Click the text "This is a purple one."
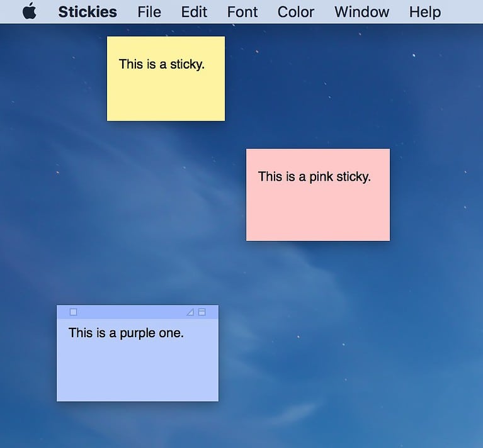Screen dimensions: 483x448 click(126, 333)
